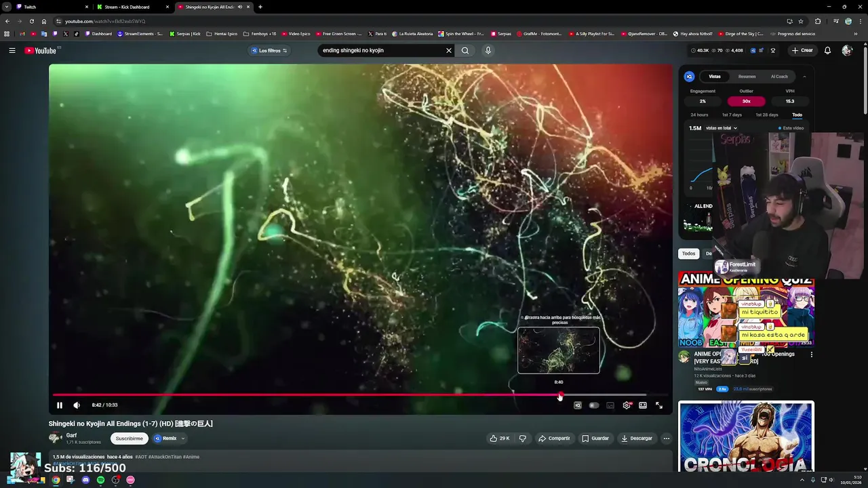Clear the search box with X
868x488 pixels.
click(448, 50)
